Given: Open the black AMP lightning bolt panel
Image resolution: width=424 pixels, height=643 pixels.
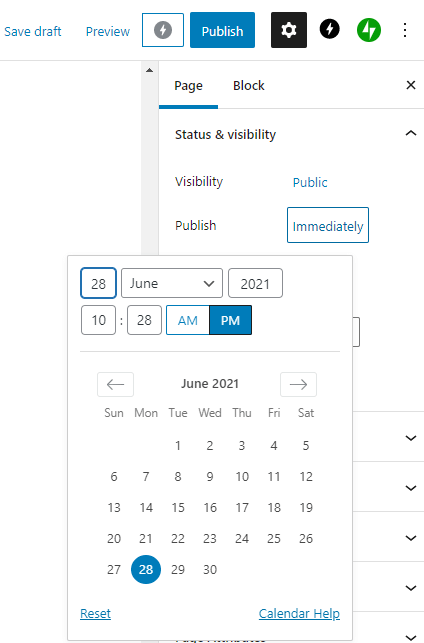Looking at the screenshot, I should (x=330, y=30).
